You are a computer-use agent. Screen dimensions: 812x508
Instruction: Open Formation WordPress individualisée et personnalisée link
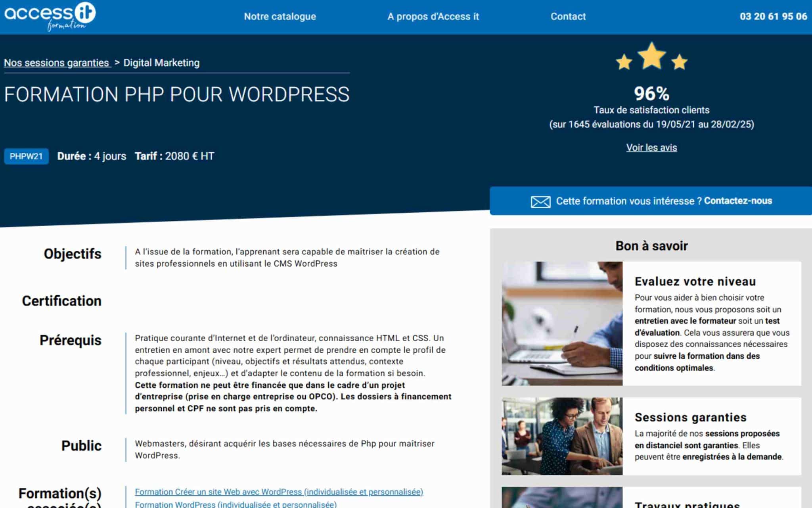pyautogui.click(x=236, y=504)
